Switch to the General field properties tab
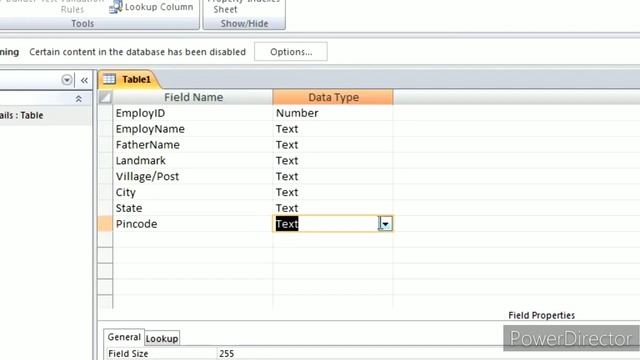 click(124, 337)
